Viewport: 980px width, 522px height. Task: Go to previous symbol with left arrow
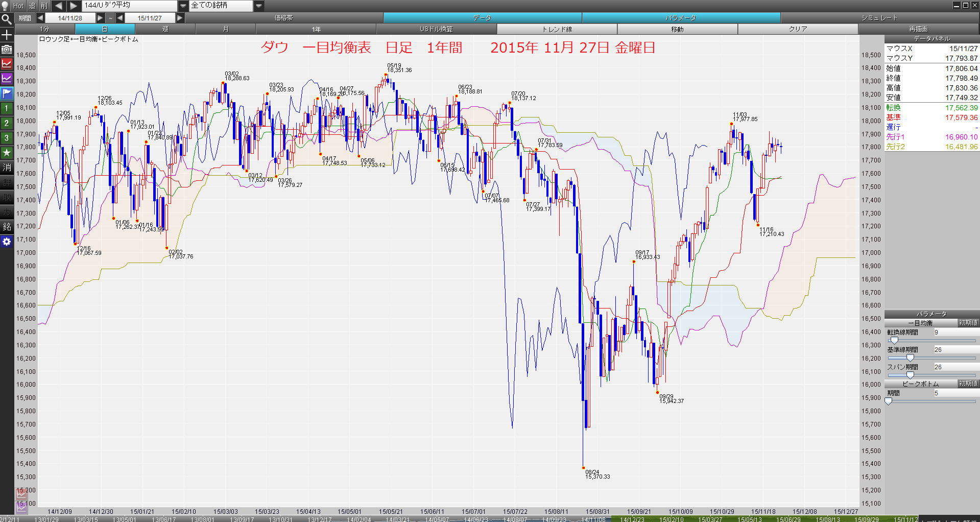pyautogui.click(x=59, y=6)
